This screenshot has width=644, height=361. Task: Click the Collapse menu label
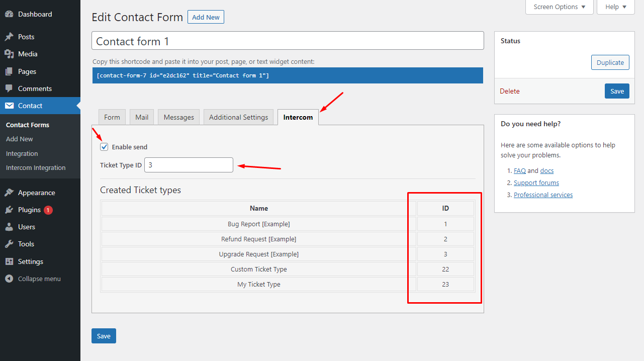click(x=39, y=279)
